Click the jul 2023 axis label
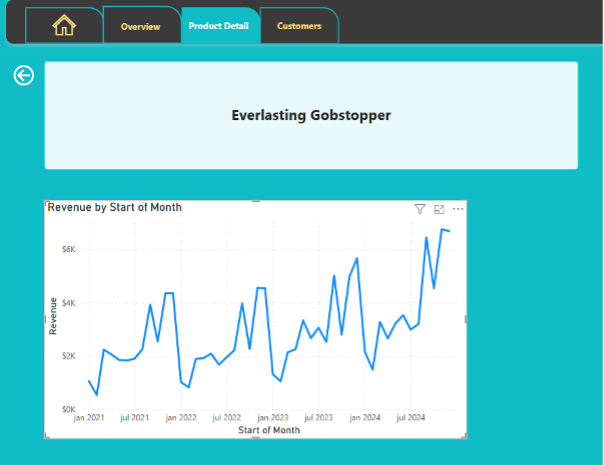Image resolution: width=604 pixels, height=466 pixels. [319, 417]
